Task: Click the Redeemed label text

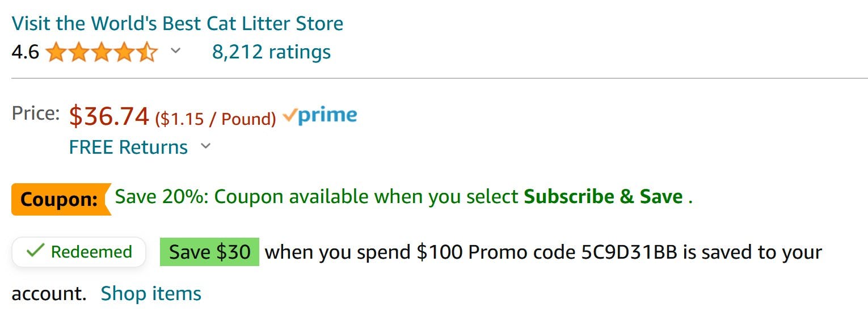Action: [91, 252]
